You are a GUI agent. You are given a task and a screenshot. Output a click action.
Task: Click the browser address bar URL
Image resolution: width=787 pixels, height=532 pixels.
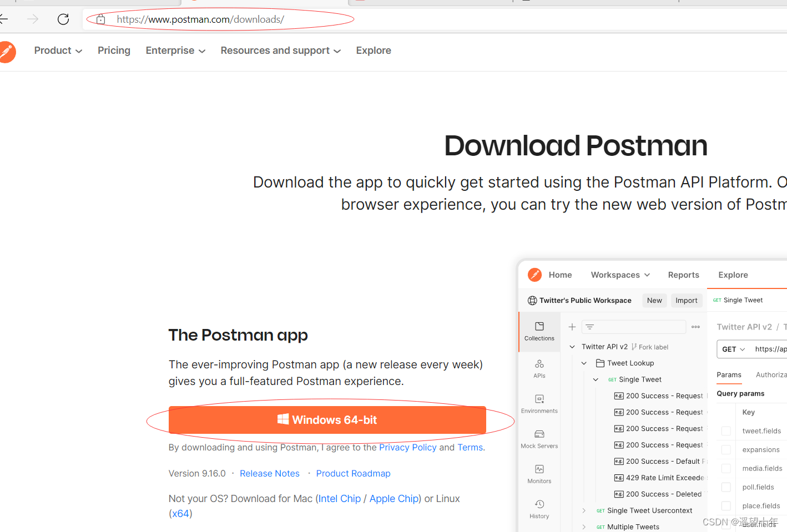[x=200, y=19]
